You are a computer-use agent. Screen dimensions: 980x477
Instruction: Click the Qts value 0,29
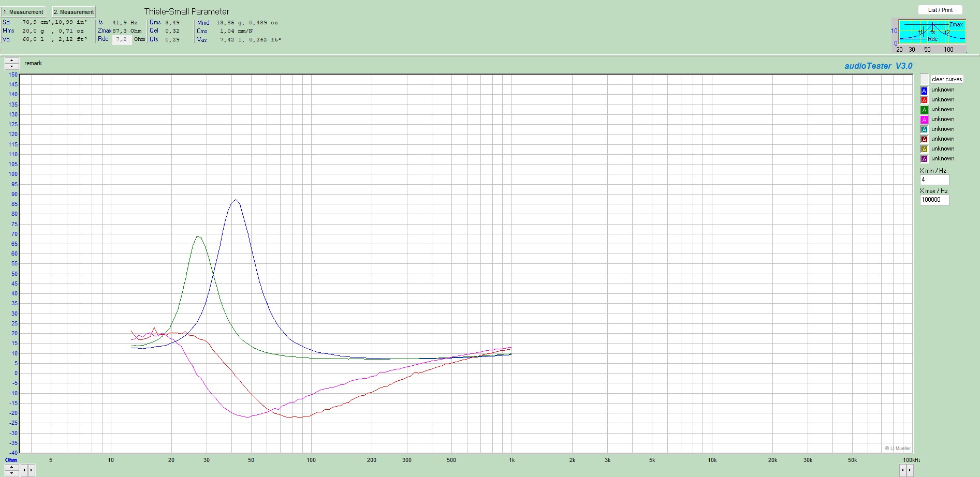coord(172,40)
